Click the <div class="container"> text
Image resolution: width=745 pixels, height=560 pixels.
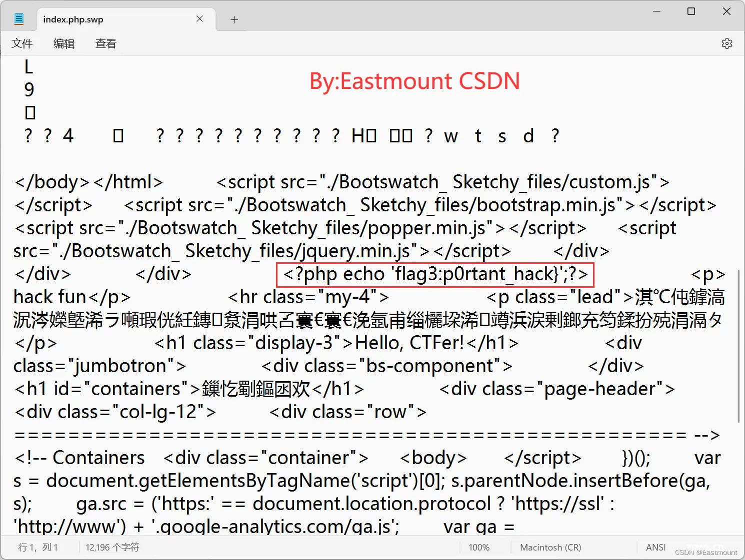266,458
